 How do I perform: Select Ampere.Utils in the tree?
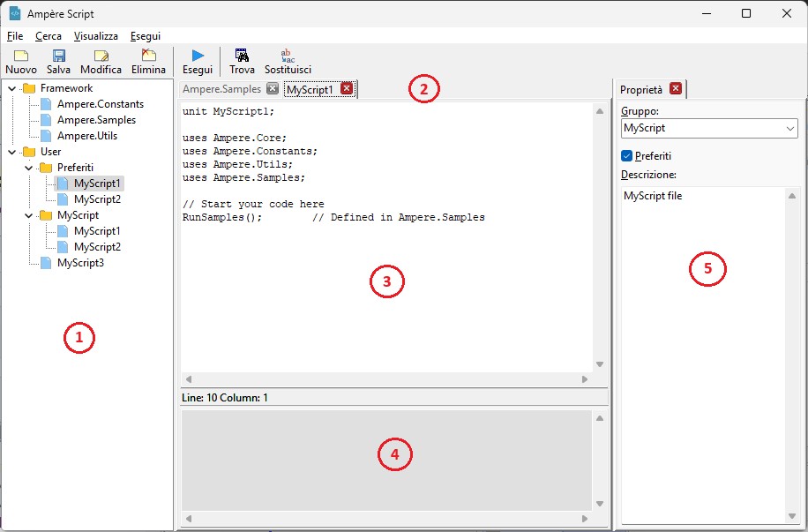[87, 136]
